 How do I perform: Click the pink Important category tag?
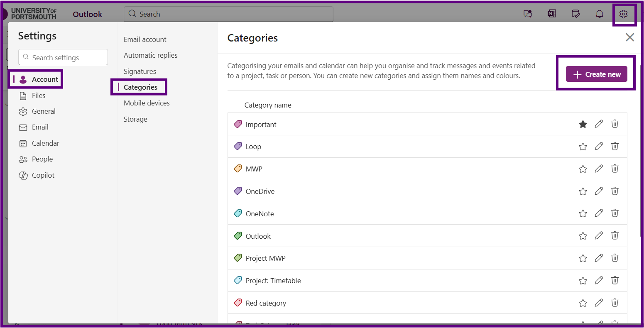pos(238,124)
